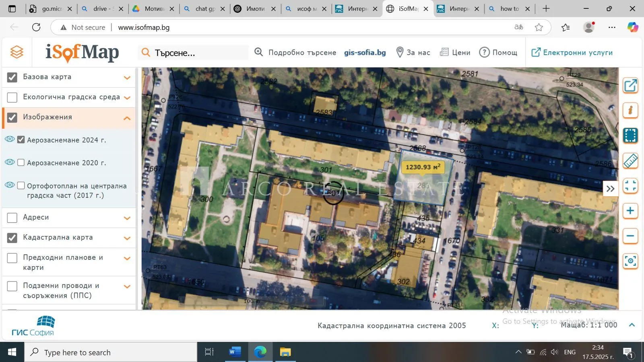Image resolution: width=644 pixels, height=362 pixels.
Task: Select the ruler measurement tool
Action: pos(630,161)
